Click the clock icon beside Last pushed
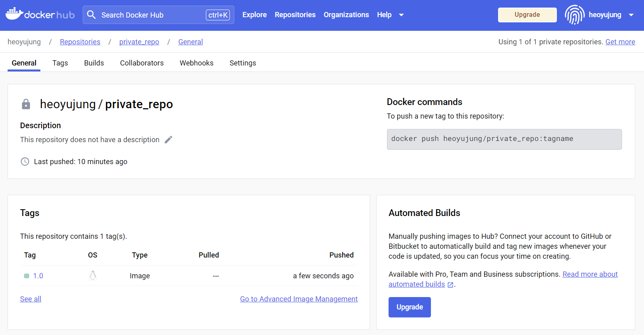 click(25, 161)
